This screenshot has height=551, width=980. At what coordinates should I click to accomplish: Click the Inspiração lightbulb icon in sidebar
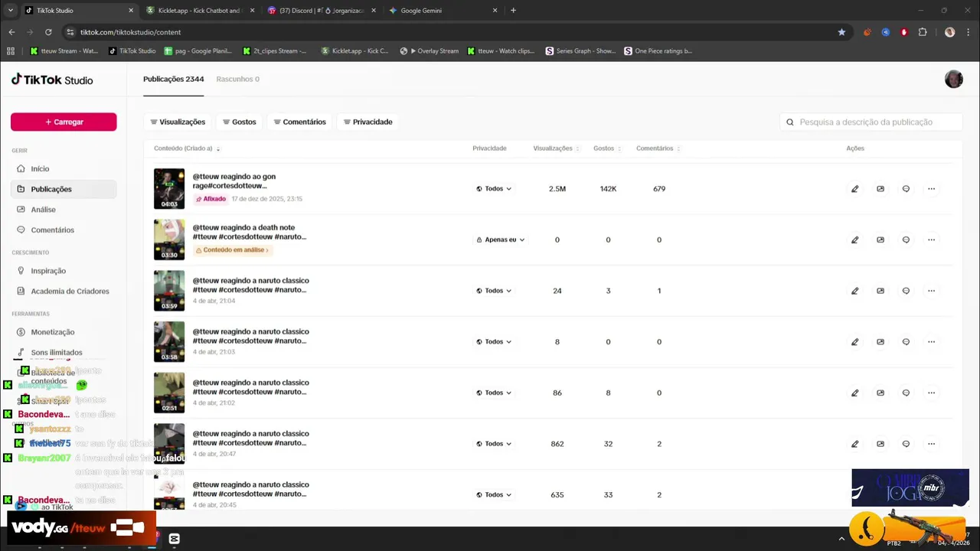(21, 271)
